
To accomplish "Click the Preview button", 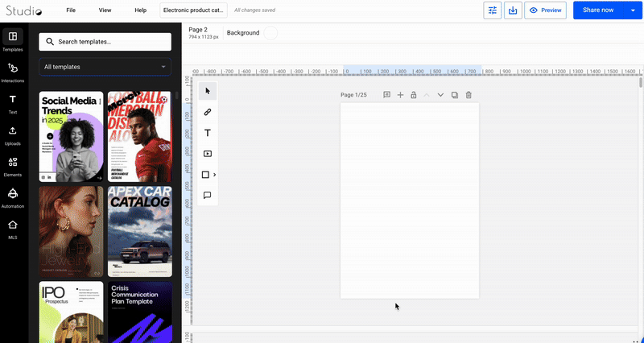I will click(546, 10).
